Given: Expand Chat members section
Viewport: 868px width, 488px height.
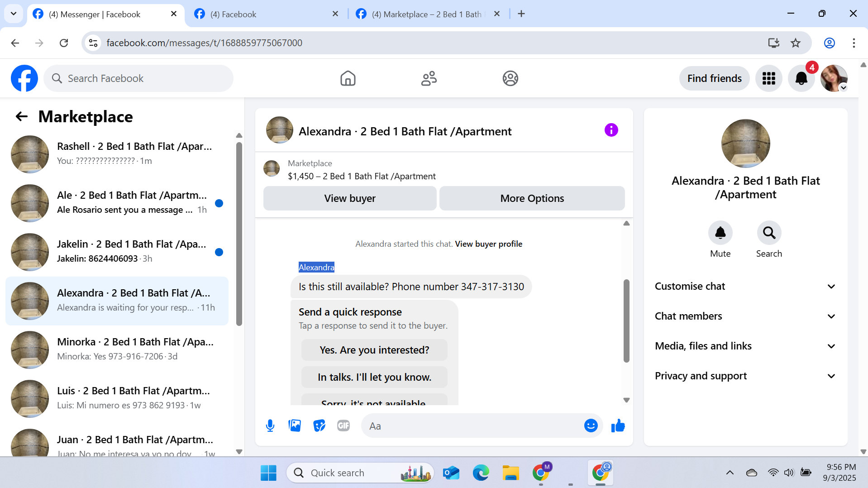Looking at the screenshot, I should [x=745, y=316].
